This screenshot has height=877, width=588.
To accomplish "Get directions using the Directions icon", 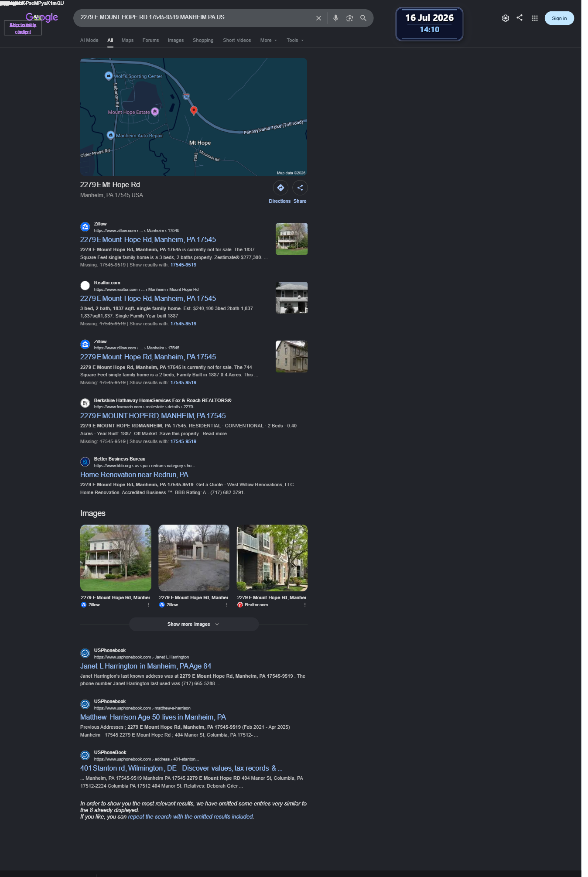I will pyautogui.click(x=280, y=188).
